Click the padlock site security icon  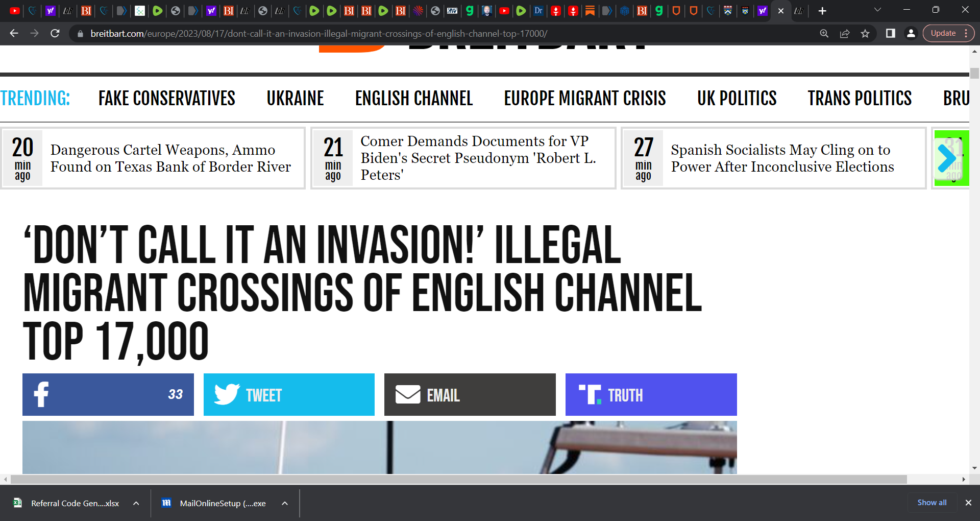coord(80,33)
